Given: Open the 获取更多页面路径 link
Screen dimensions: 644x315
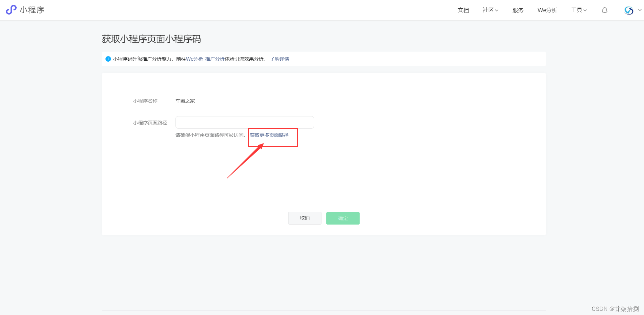Looking at the screenshot, I should (x=269, y=135).
